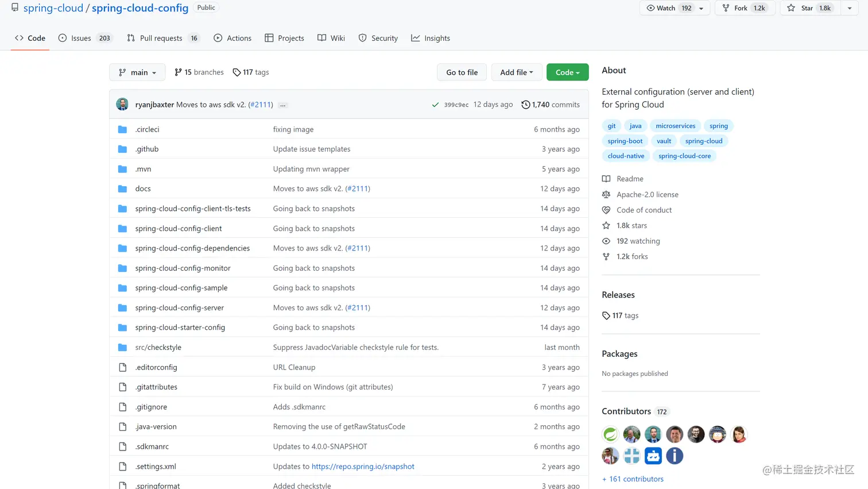The image size is (868, 489).
Task: Click the docs folder icon
Action: (x=122, y=188)
